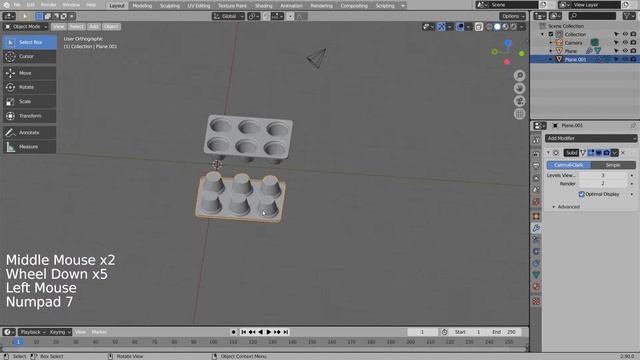This screenshot has height=360, width=640.
Task: Toggle camera view icon in viewport
Action: [x=519, y=101]
